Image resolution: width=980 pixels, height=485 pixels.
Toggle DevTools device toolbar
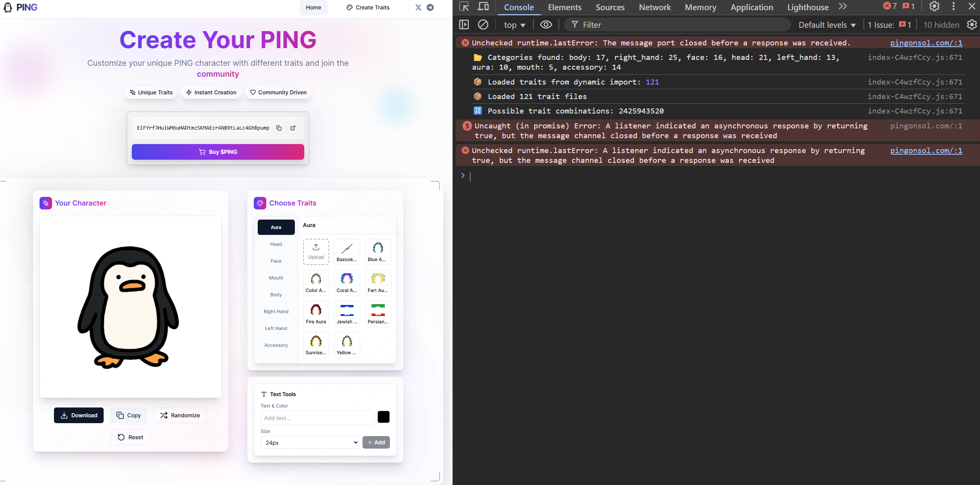483,7
